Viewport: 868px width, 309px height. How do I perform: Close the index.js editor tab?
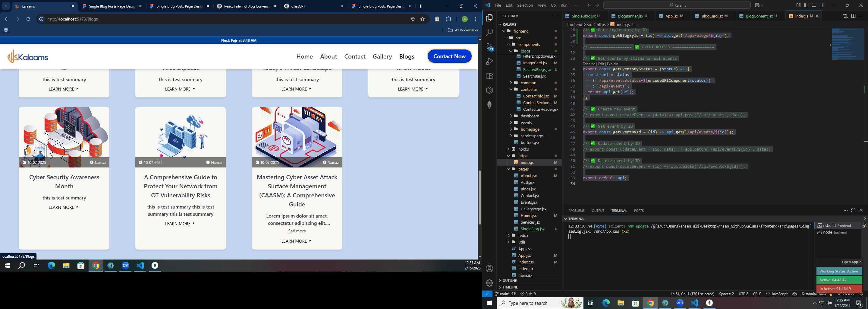(x=817, y=16)
